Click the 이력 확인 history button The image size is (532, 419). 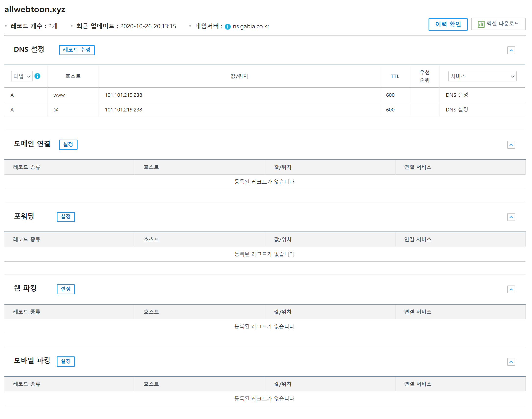tap(448, 24)
